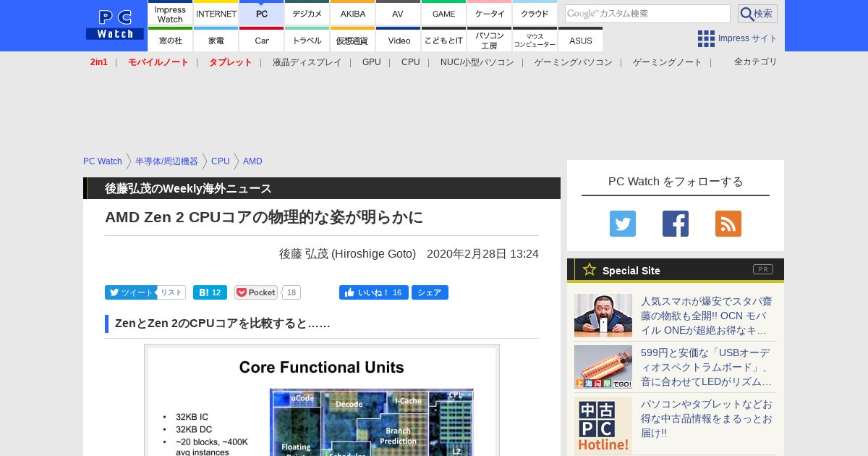Open OCN モバイル ONE promo thumbnail
This screenshot has height=456, width=868.
pos(603,316)
